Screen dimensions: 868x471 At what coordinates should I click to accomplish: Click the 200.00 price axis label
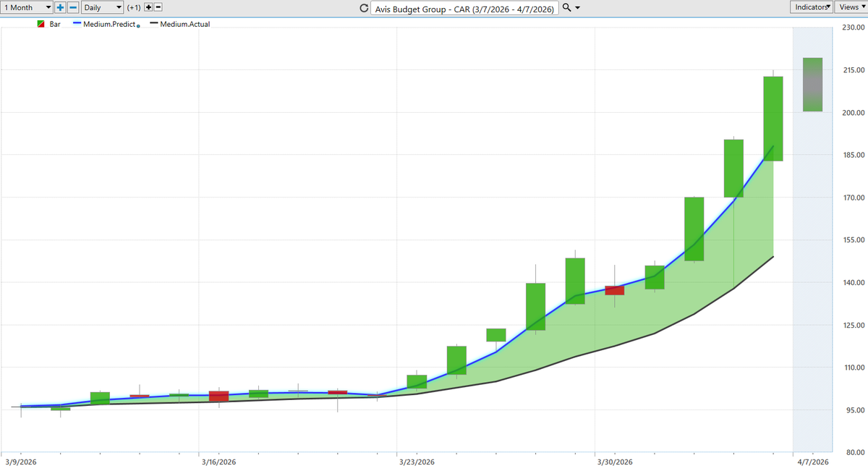[x=854, y=113]
